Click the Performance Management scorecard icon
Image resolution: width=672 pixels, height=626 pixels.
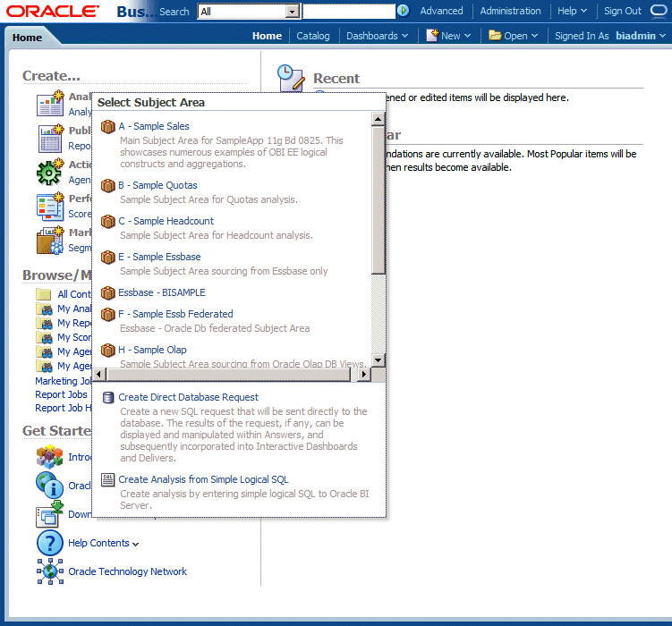coord(50,207)
